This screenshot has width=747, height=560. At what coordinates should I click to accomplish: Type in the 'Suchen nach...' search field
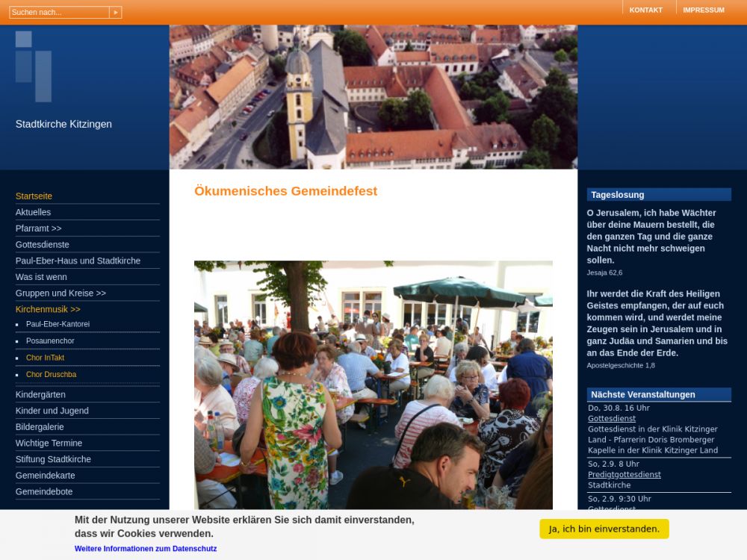pos(59,13)
